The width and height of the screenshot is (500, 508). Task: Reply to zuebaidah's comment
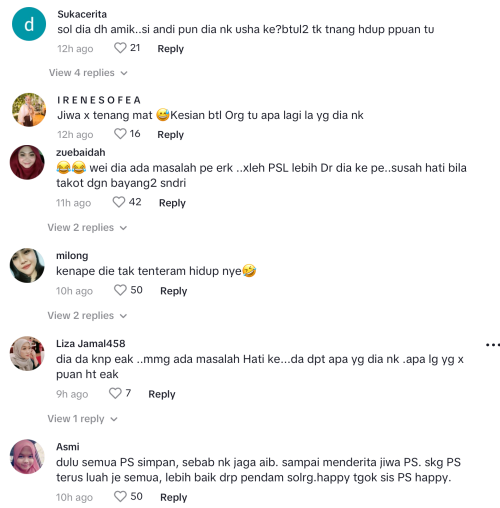click(172, 203)
